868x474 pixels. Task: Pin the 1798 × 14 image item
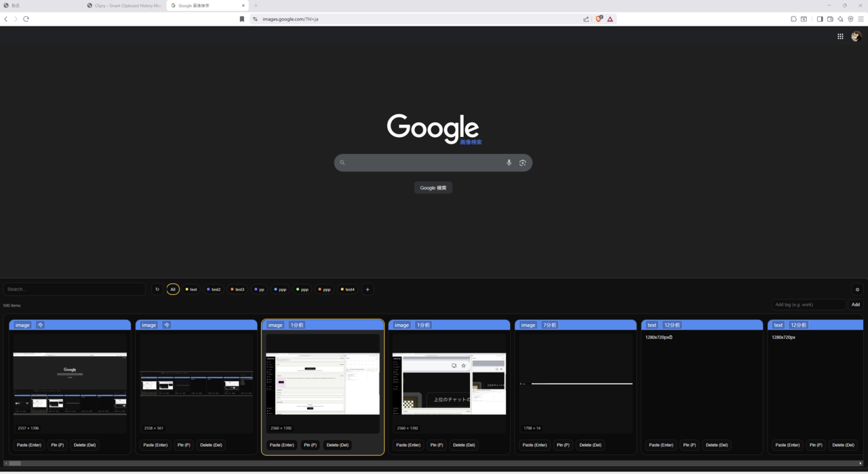[x=563, y=445]
